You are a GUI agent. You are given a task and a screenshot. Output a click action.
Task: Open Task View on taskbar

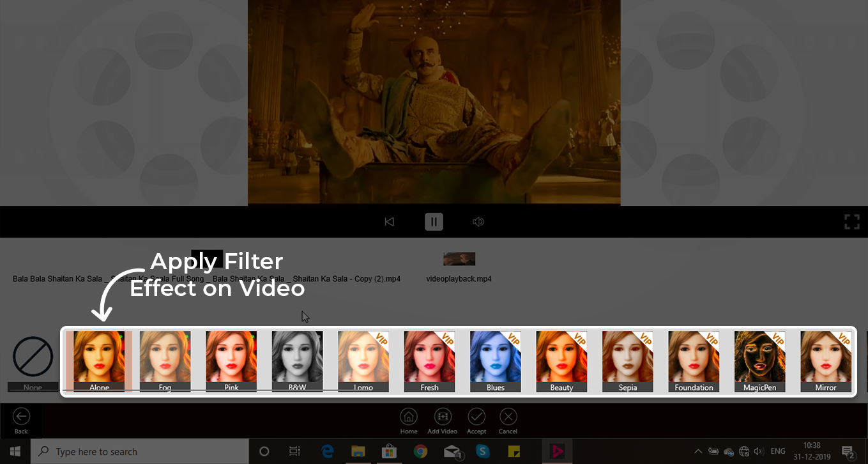[x=294, y=451]
